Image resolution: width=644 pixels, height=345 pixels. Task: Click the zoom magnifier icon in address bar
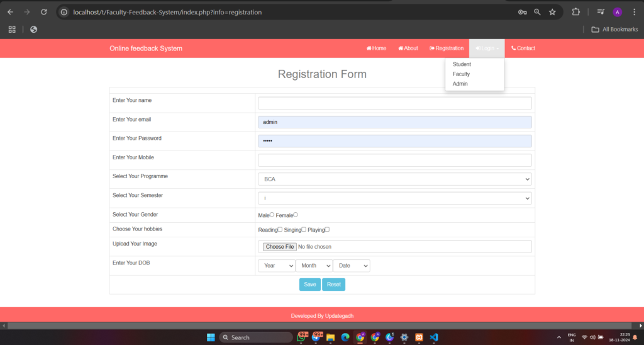click(537, 13)
